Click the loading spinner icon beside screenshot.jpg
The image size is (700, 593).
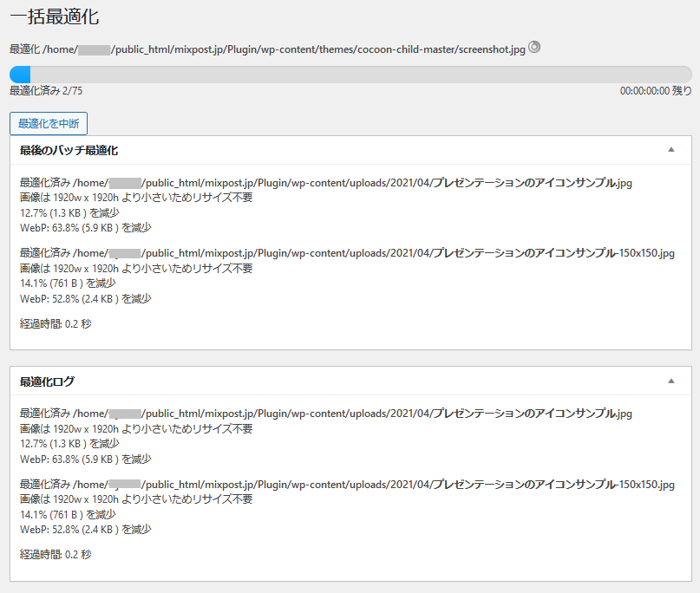[x=534, y=48]
